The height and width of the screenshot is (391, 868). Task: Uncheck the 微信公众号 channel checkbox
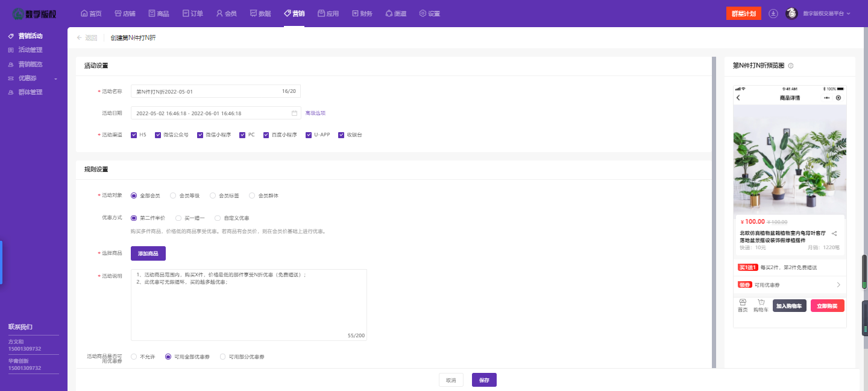[158, 135]
